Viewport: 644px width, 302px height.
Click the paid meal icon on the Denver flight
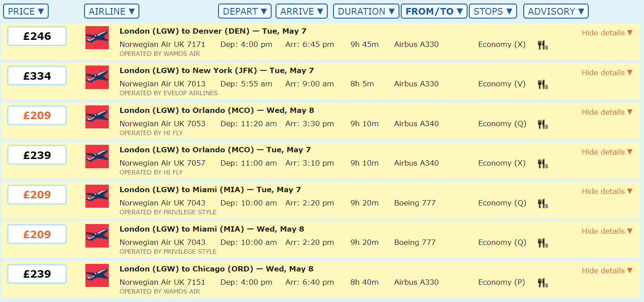(543, 45)
